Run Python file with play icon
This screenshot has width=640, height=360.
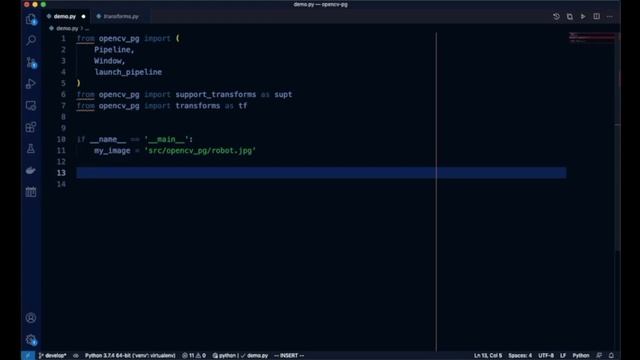click(x=583, y=16)
